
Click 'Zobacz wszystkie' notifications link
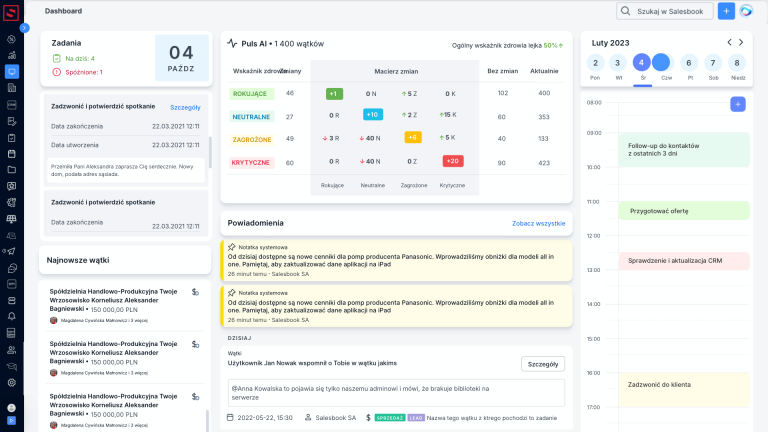pyautogui.click(x=538, y=223)
